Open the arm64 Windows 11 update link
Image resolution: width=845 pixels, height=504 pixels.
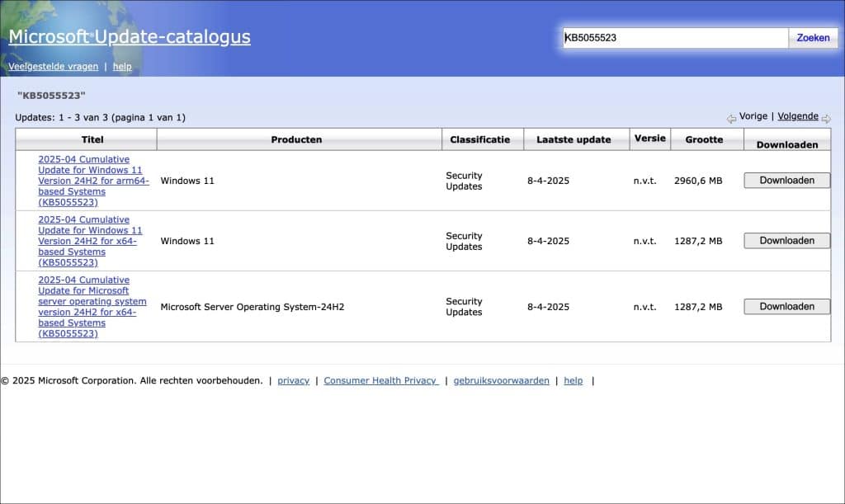tap(93, 181)
